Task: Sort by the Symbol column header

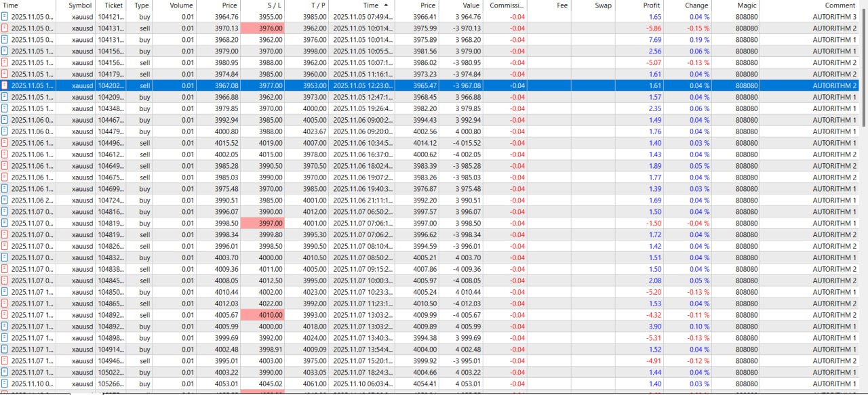Action: point(80,5)
